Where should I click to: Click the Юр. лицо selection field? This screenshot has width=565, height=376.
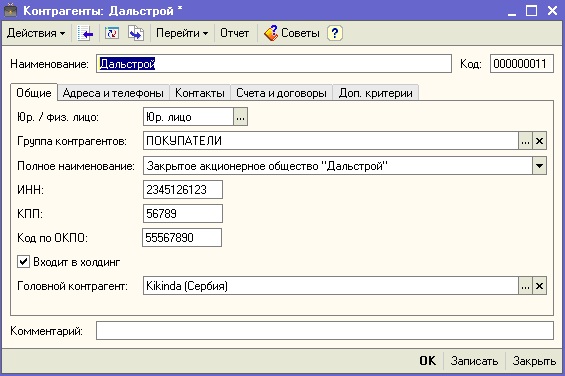[x=188, y=117]
